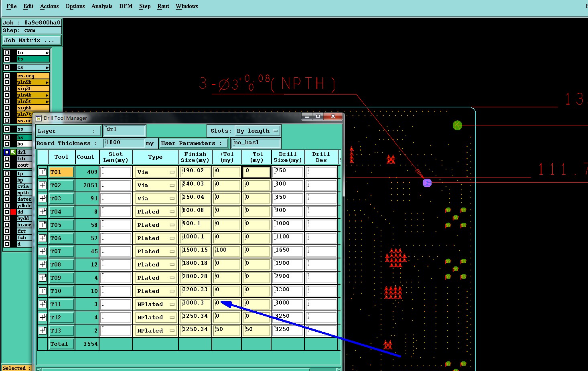The image size is (588, 371).
Task: Click the plus icon for tool T09
Action: pyautogui.click(x=43, y=278)
